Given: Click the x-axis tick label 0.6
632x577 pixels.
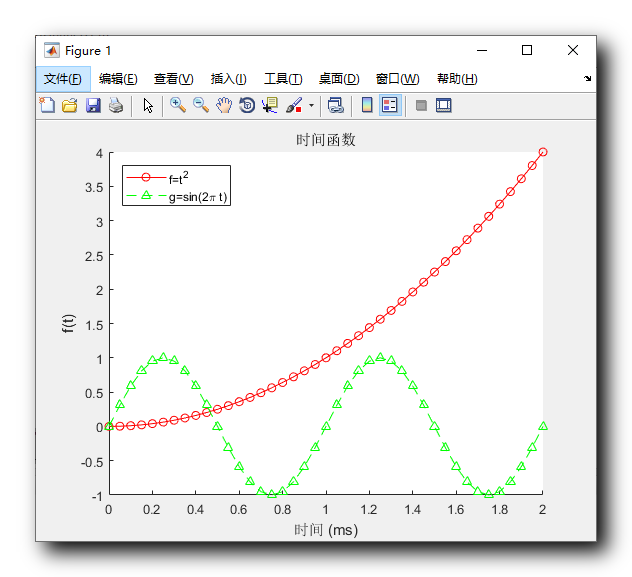Looking at the screenshot, I should tap(239, 510).
